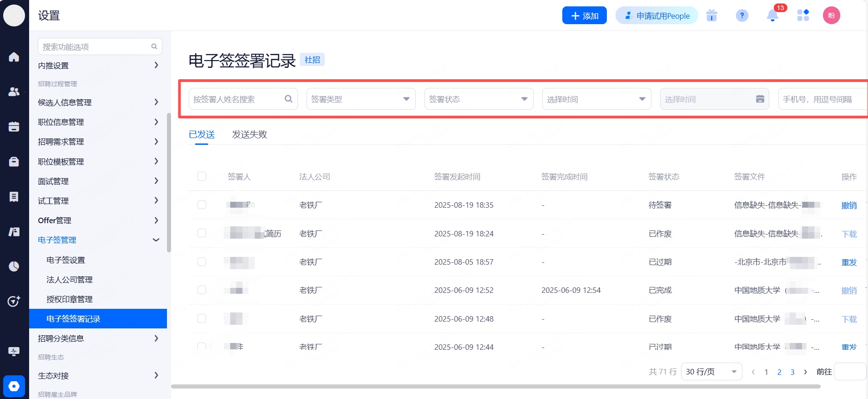Viewport: 868px width, 399px height.
Task: Switch to the 发送失败 tab
Action: pyautogui.click(x=249, y=134)
